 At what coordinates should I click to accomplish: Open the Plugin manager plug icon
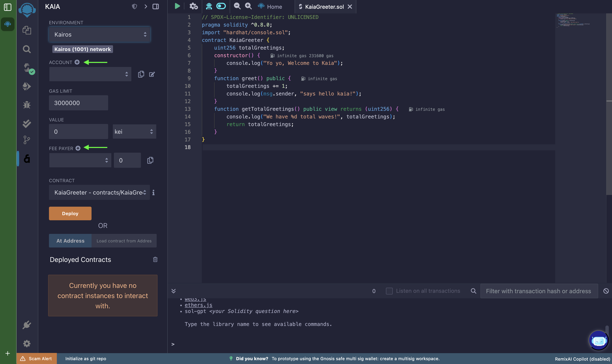coord(27,325)
